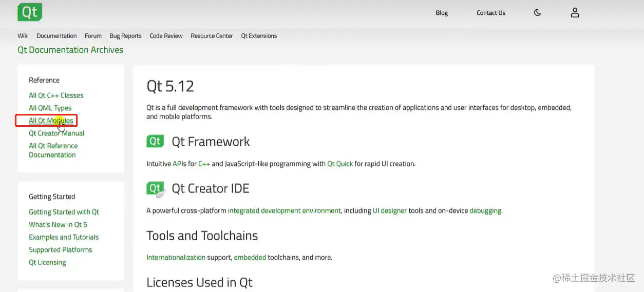644x292 pixels.
Task: Open All QML Types link
Action: tap(50, 108)
